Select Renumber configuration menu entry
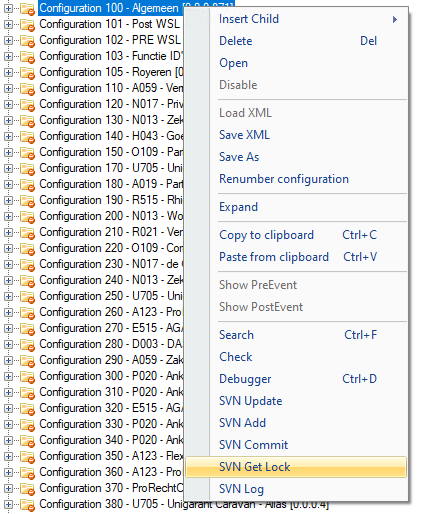This screenshot has height=514, width=437. (284, 179)
